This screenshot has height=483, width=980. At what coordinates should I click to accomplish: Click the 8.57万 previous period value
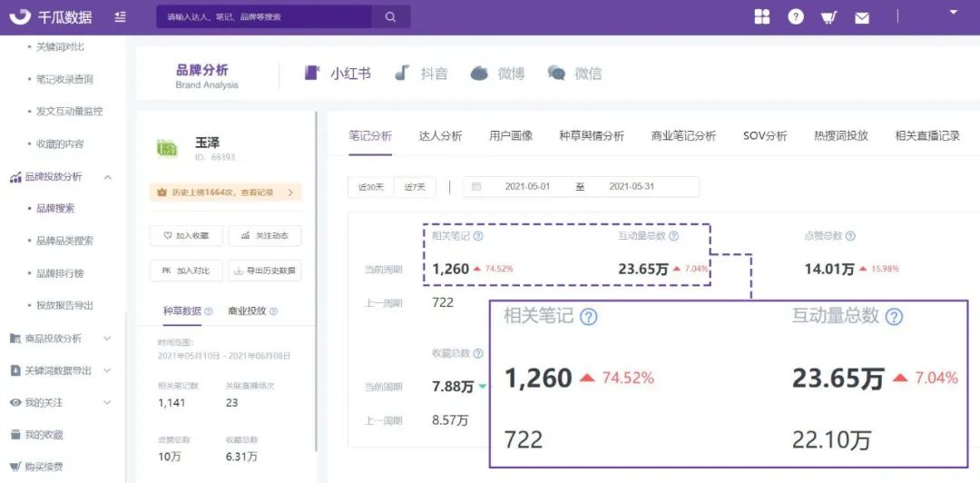[450, 420]
